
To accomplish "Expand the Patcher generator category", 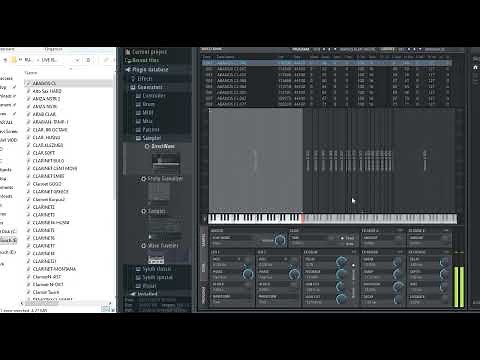I will 151,129.
